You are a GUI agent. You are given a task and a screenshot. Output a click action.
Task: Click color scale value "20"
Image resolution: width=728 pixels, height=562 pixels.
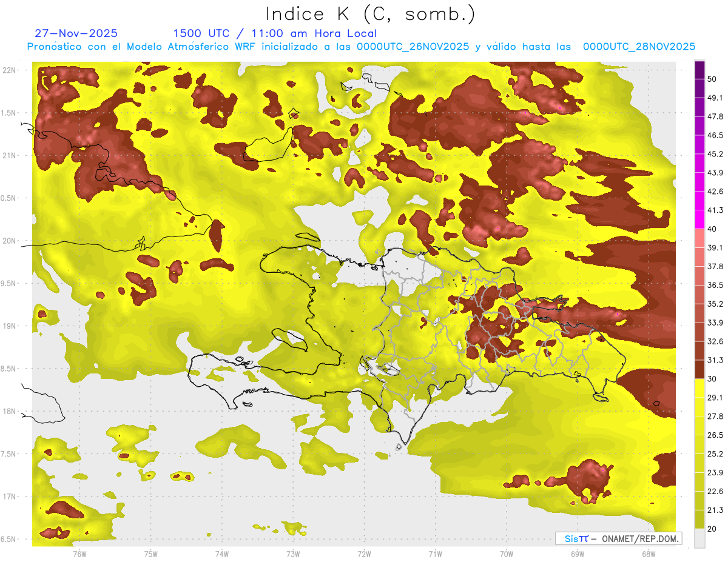712,529
